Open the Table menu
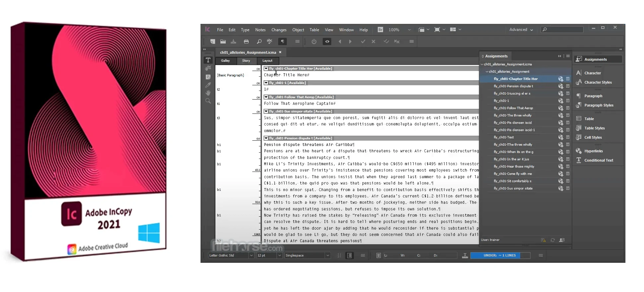Viewport: 644px width, 292px height. (x=314, y=30)
